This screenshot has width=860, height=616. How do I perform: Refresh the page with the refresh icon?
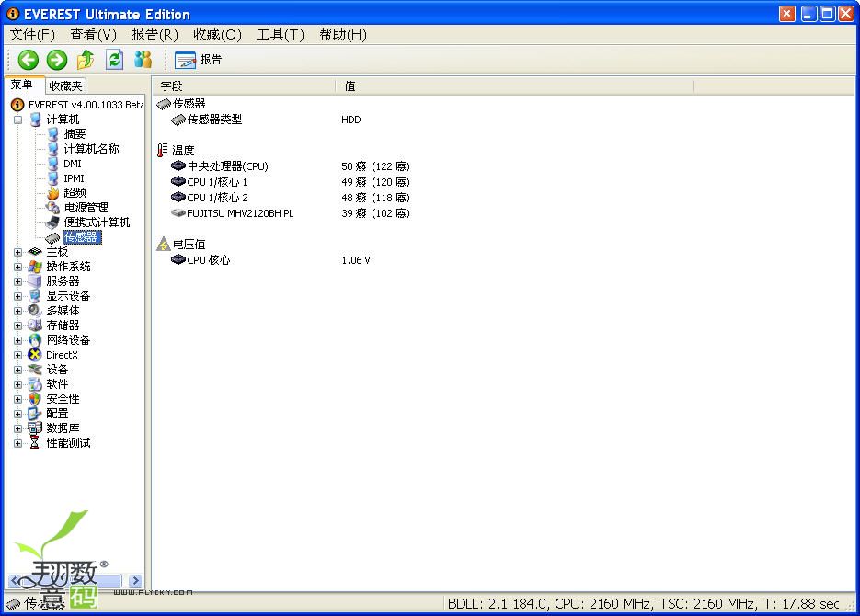(x=114, y=59)
